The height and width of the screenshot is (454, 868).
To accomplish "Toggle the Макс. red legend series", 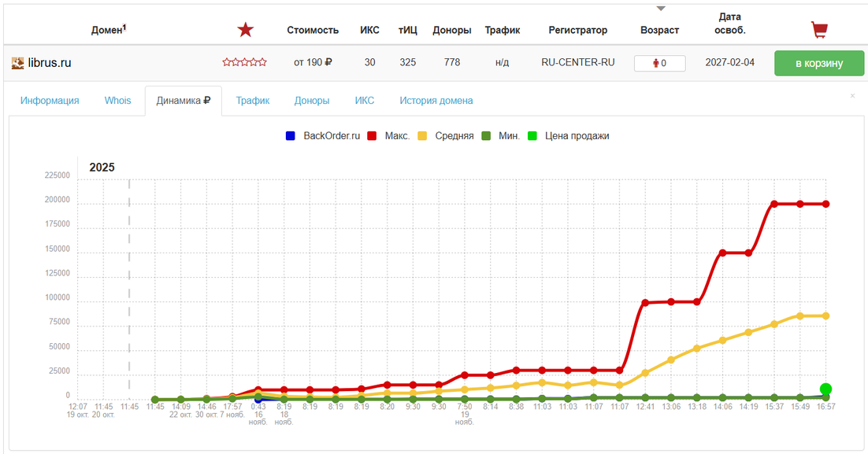I will coord(372,136).
